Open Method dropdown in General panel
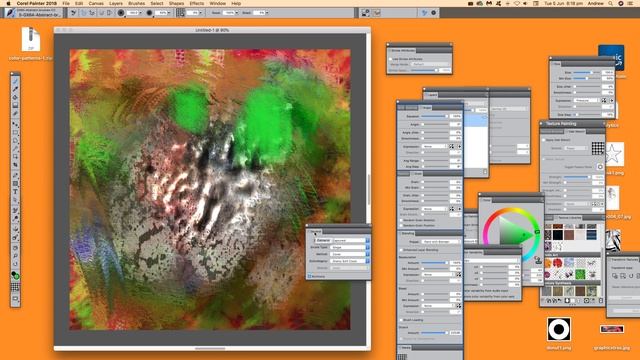This screenshot has width=640, height=360. coord(351,254)
